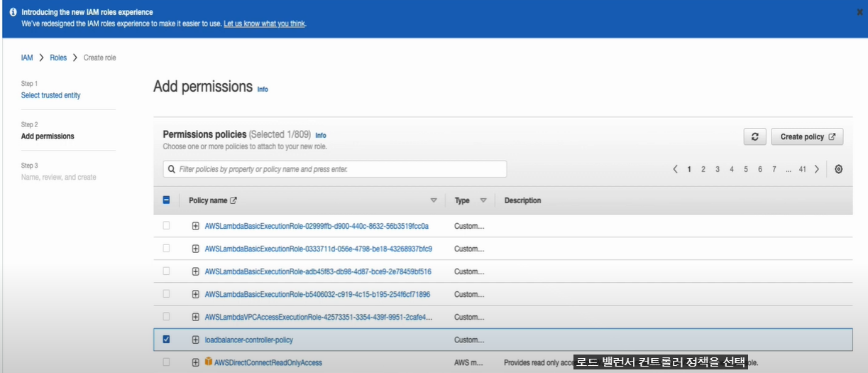
Task: Select page 6 in pagination
Action: click(760, 169)
